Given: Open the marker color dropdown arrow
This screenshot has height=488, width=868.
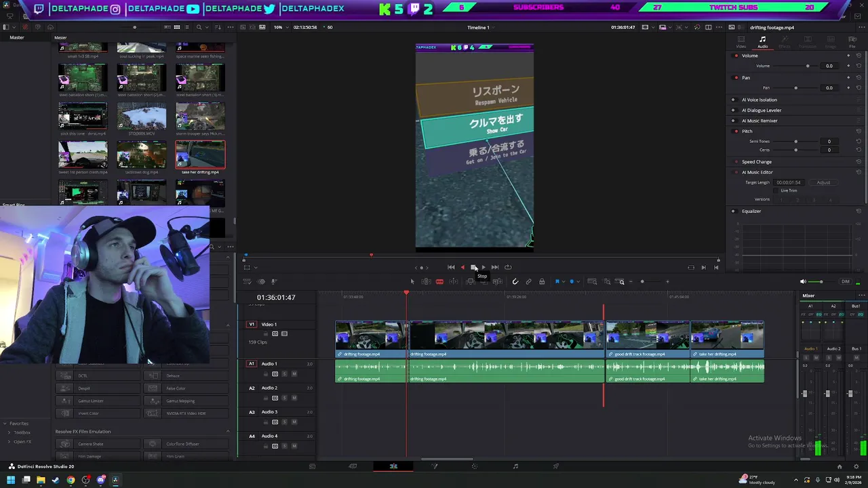Looking at the screenshot, I should click(578, 282).
